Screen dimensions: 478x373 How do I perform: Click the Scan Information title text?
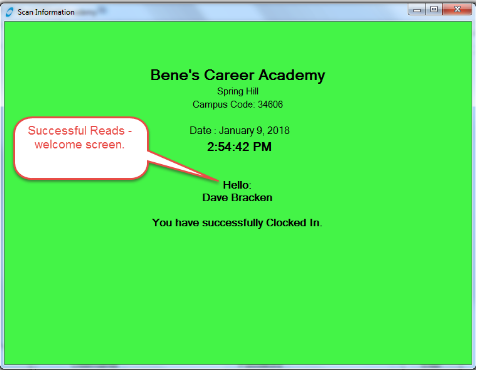pyautogui.click(x=46, y=12)
